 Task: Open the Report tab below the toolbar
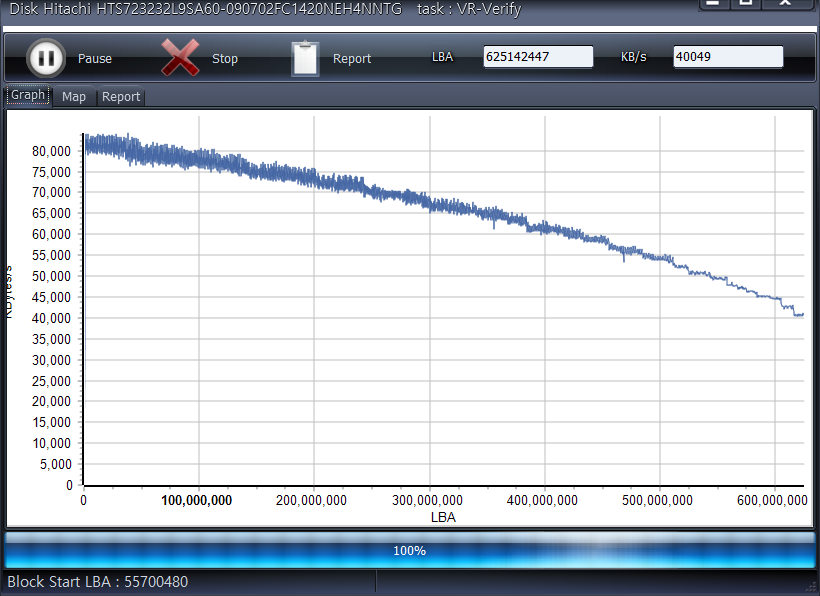(121, 97)
